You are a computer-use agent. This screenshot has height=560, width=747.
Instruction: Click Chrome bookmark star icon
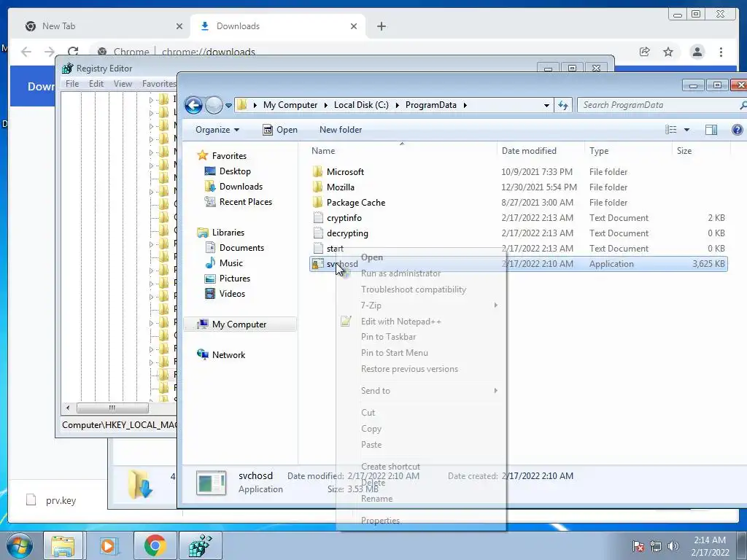668,52
